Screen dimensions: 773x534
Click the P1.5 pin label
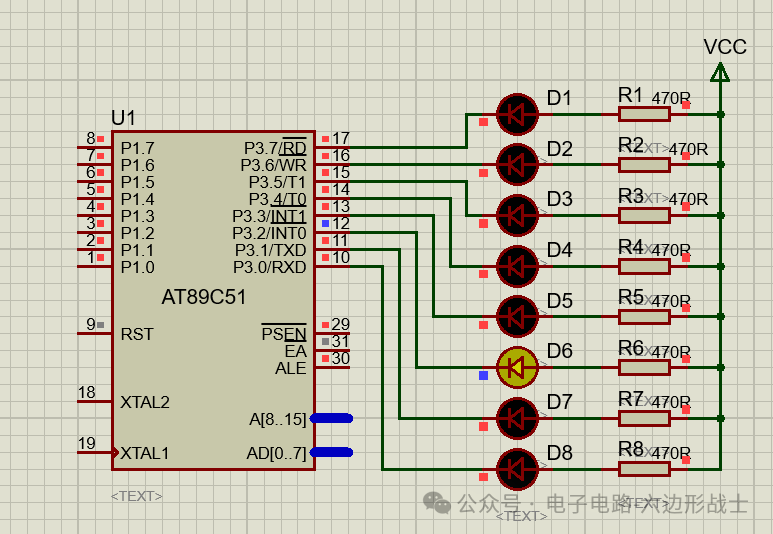(138, 182)
